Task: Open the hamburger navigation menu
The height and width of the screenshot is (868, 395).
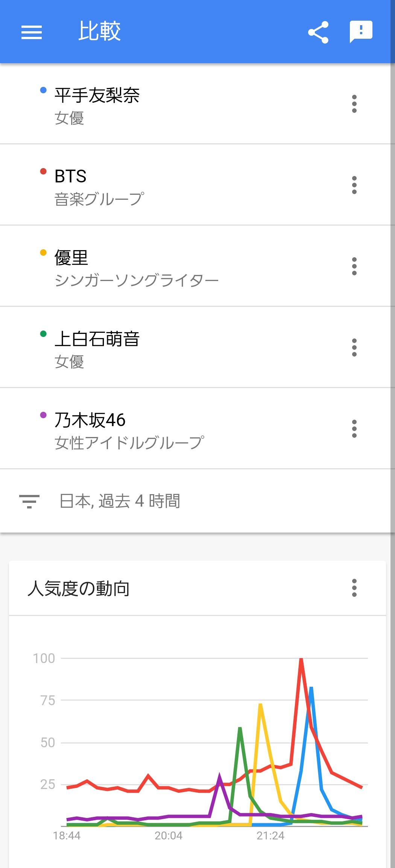Action: (x=32, y=32)
